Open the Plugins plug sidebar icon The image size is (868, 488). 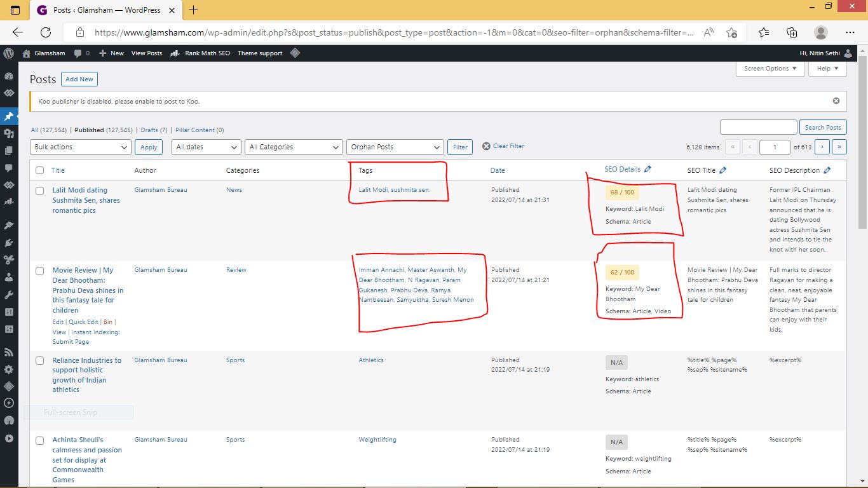9,243
